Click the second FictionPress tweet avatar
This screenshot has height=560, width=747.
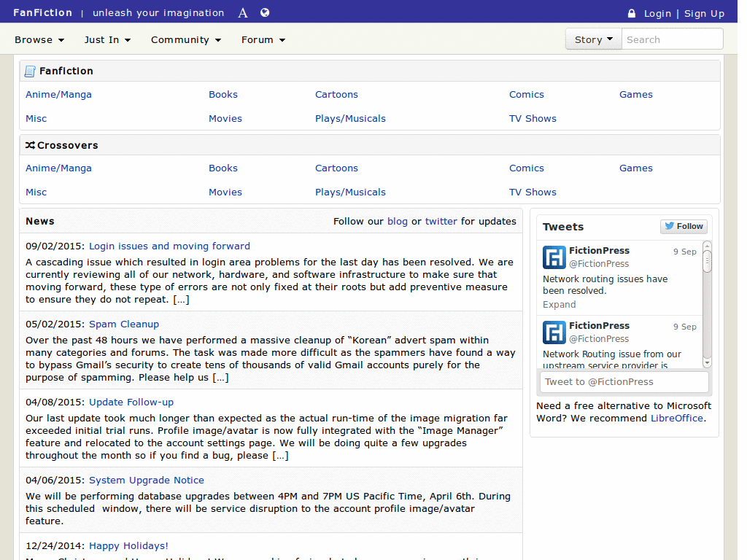554,332
